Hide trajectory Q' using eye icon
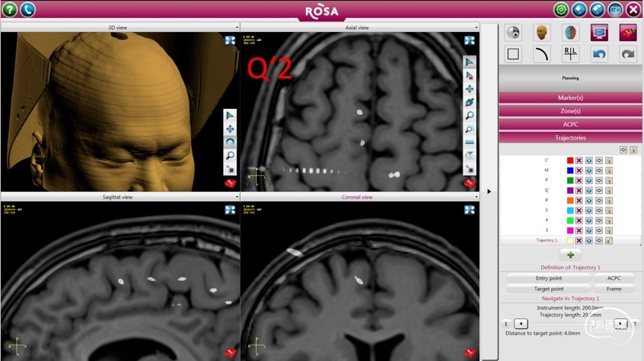 [x=598, y=190]
